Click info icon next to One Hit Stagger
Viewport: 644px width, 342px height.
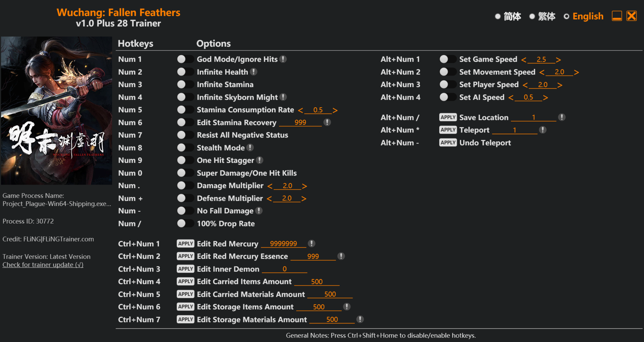260,160
